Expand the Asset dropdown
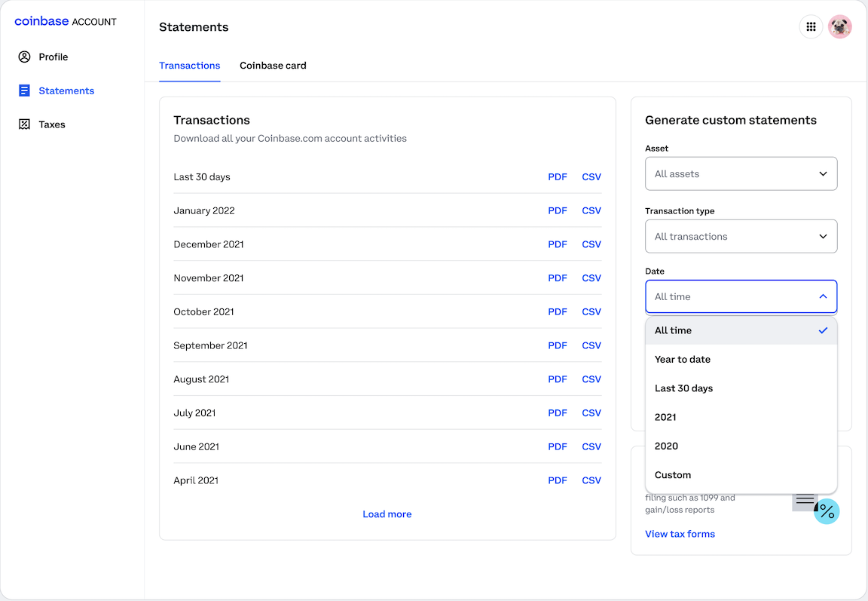The height and width of the screenshot is (601, 868). point(741,173)
